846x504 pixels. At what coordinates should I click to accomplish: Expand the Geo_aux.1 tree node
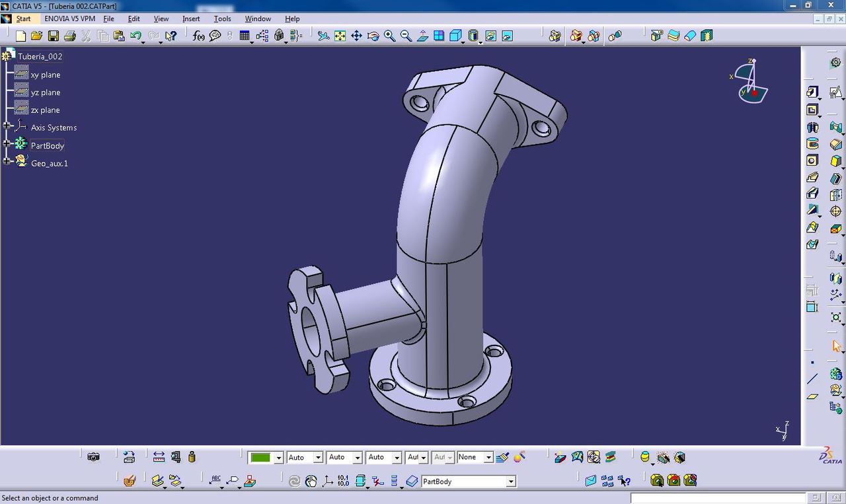pyautogui.click(x=7, y=161)
